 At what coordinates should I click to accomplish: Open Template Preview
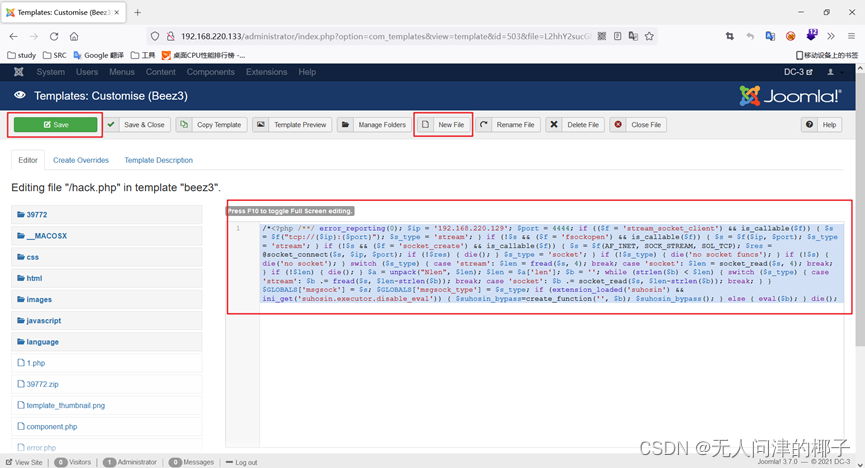coord(292,125)
